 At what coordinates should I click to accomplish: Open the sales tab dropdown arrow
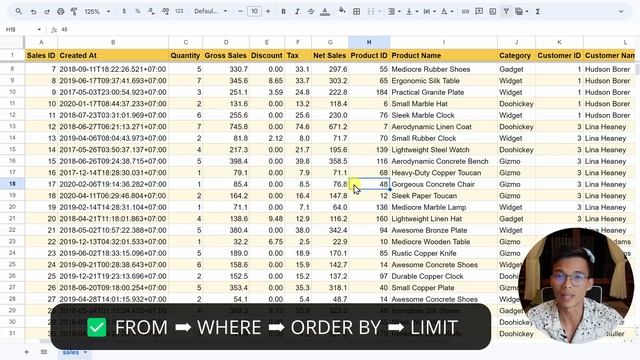(85, 352)
